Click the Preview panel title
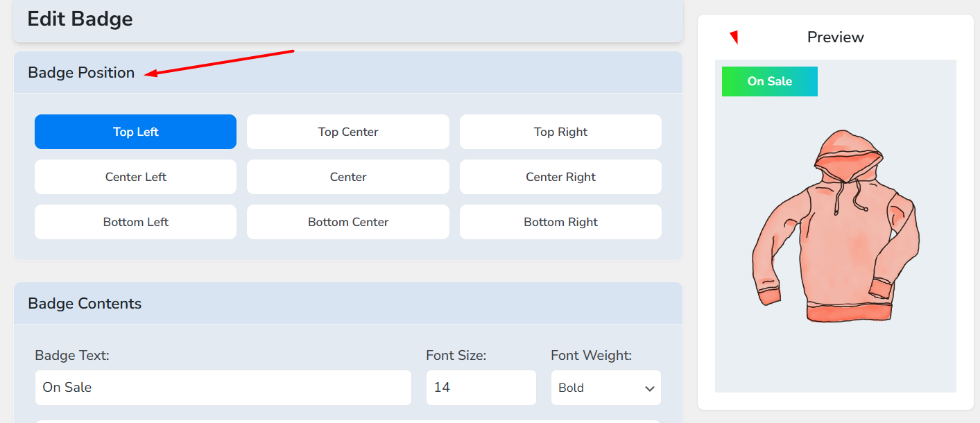 [x=835, y=37]
